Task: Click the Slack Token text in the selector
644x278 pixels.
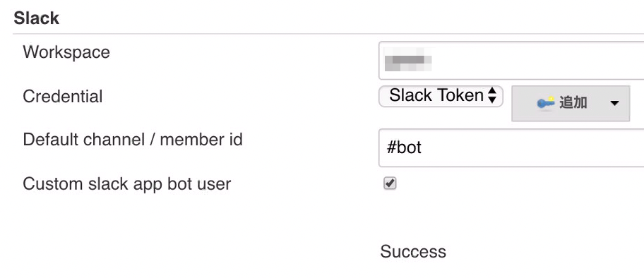Action: [x=436, y=95]
